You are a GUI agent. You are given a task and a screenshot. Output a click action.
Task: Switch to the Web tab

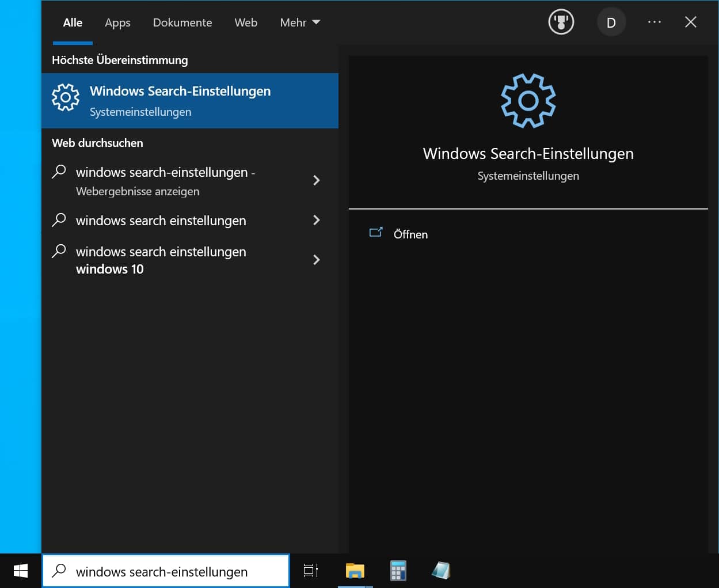[246, 22]
